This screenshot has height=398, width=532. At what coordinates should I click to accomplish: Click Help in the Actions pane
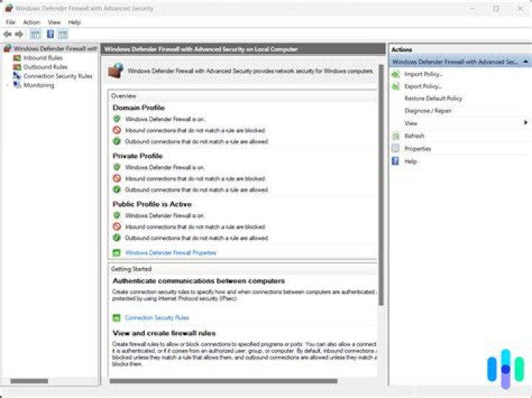coord(411,162)
